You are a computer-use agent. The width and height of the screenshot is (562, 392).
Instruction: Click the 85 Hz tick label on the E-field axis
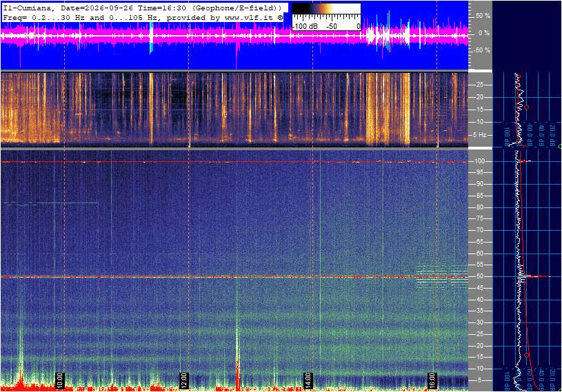[479, 196]
